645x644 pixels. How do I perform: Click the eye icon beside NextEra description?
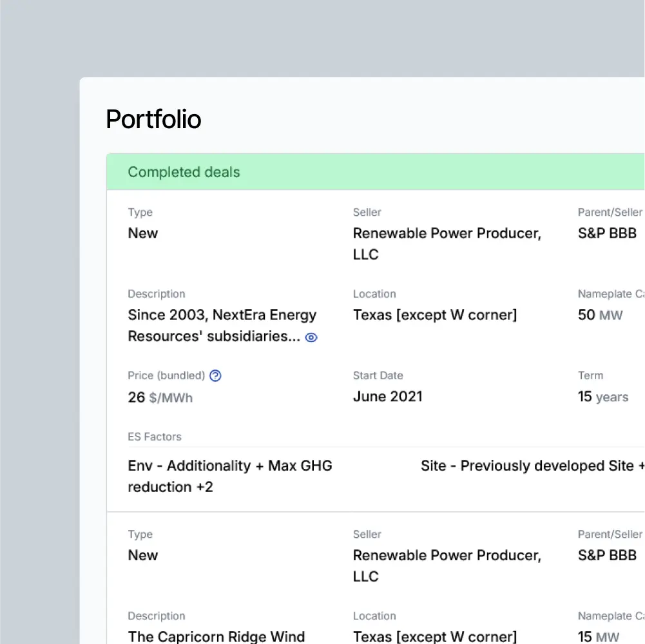coord(311,337)
